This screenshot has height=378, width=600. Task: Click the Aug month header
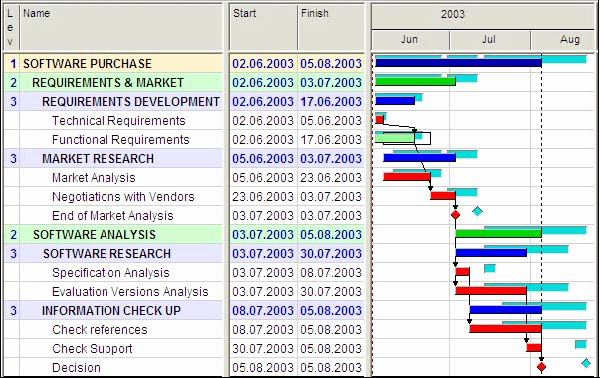pos(570,39)
